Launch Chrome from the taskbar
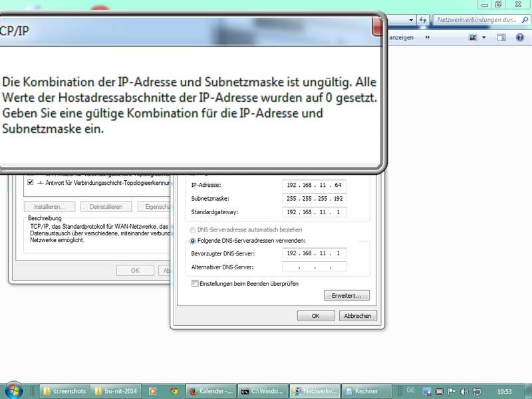The height and width of the screenshot is (399, 532). [x=174, y=391]
